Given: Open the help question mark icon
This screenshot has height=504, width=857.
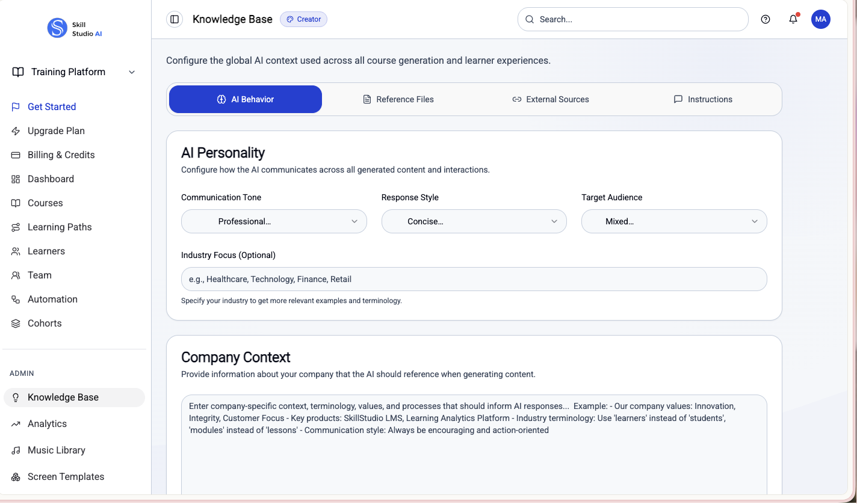Looking at the screenshot, I should coord(765,19).
